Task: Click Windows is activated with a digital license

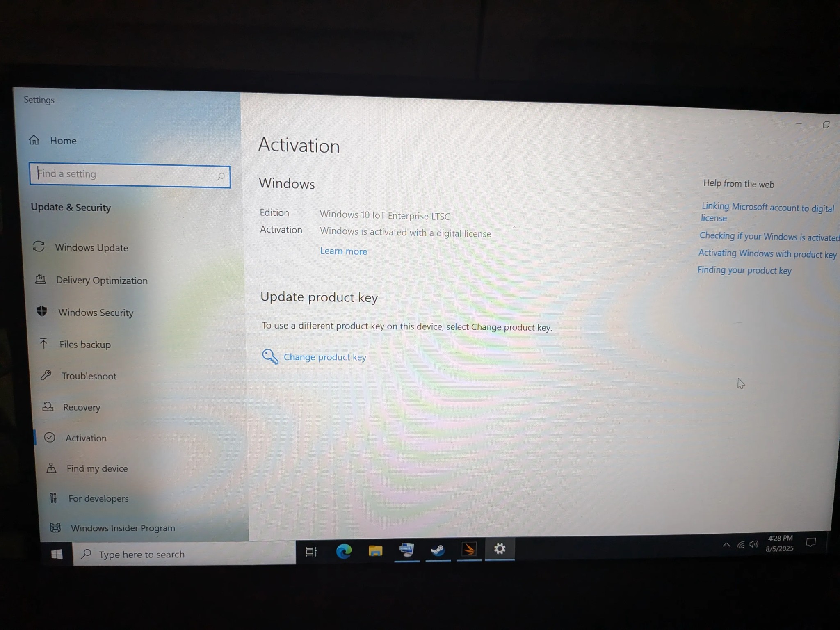Action: (x=405, y=233)
